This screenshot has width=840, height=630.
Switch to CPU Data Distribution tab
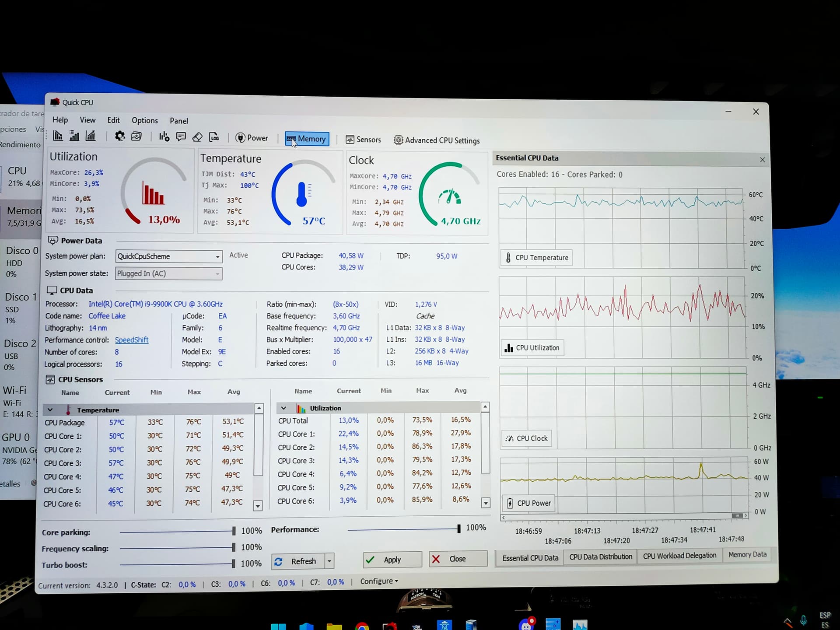(x=601, y=556)
